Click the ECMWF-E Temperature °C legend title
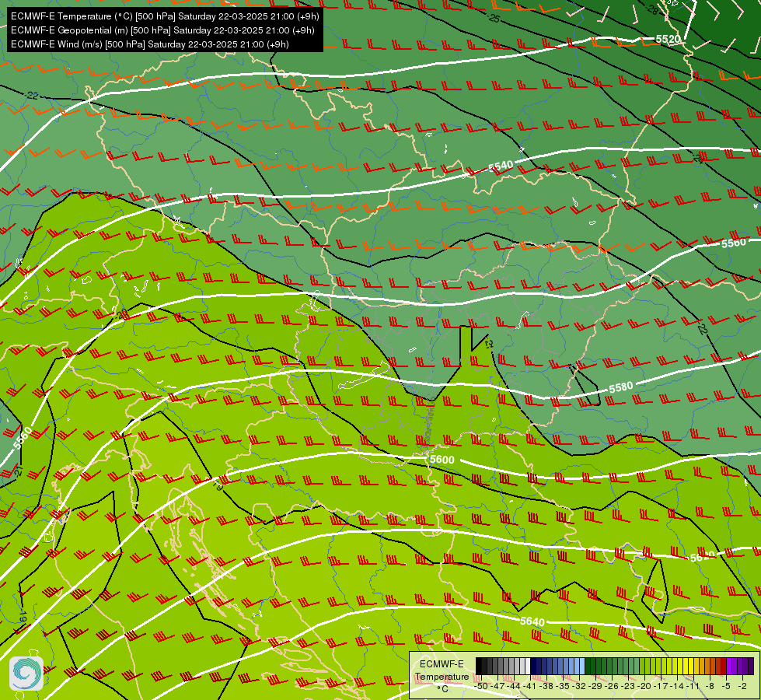The image size is (761, 700). [x=442, y=676]
